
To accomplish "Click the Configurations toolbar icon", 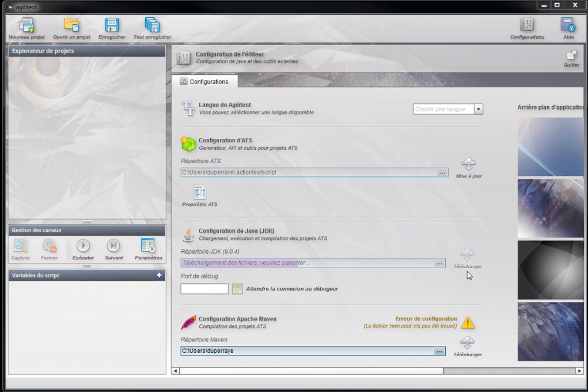I will point(526,25).
